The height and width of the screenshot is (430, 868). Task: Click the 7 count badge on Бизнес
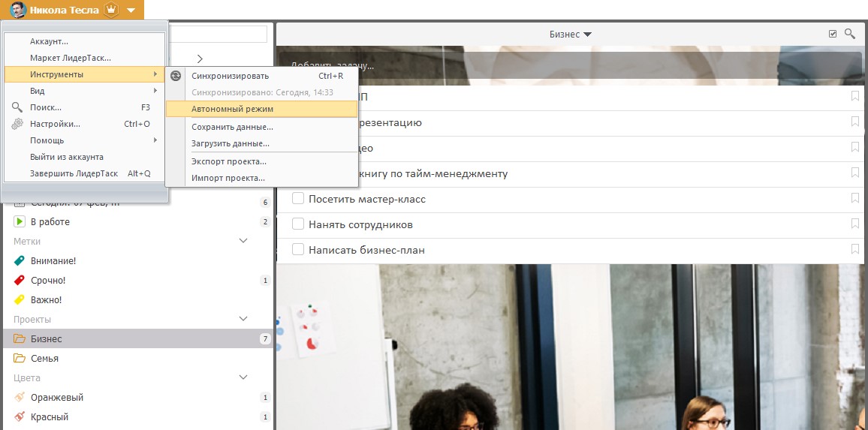(x=265, y=338)
